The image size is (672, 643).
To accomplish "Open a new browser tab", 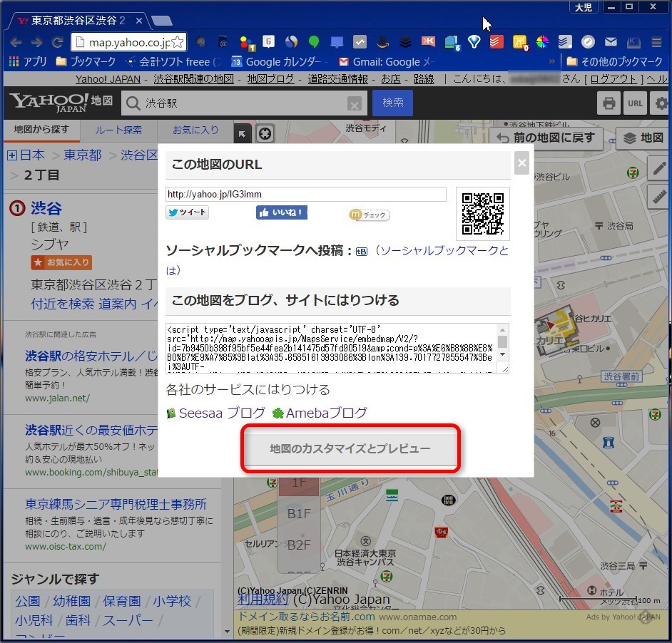I will [x=162, y=21].
